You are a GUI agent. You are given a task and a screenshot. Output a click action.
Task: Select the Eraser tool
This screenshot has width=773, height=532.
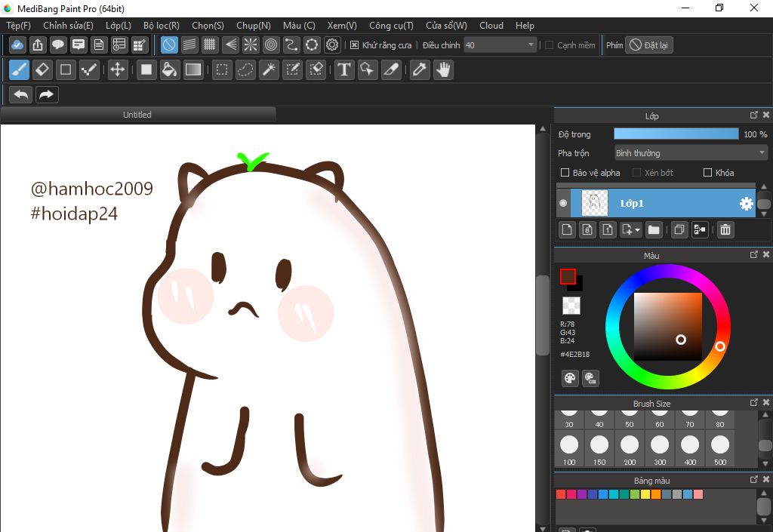coord(42,69)
